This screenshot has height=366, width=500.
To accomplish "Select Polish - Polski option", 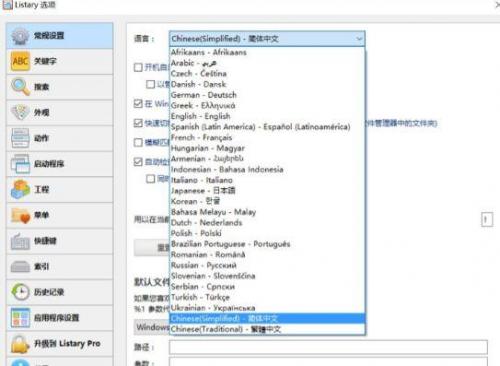I will click(267, 234).
